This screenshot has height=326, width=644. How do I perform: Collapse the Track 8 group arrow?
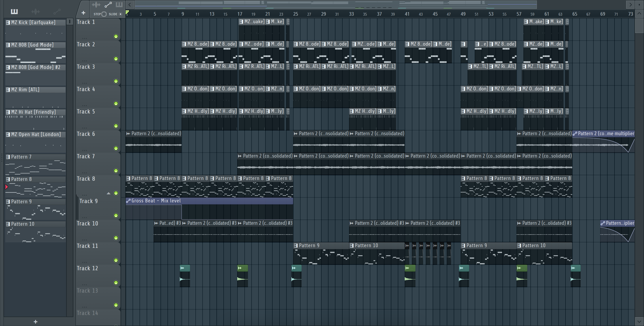point(108,193)
